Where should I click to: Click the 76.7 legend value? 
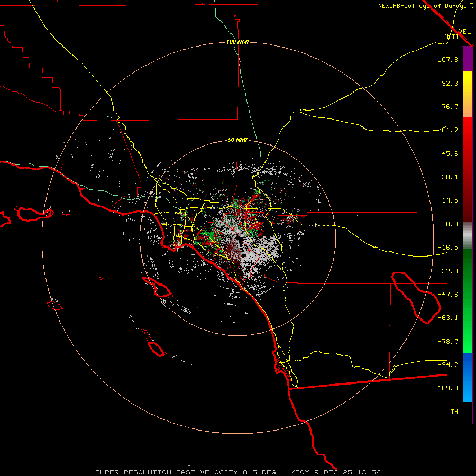[x=450, y=106]
